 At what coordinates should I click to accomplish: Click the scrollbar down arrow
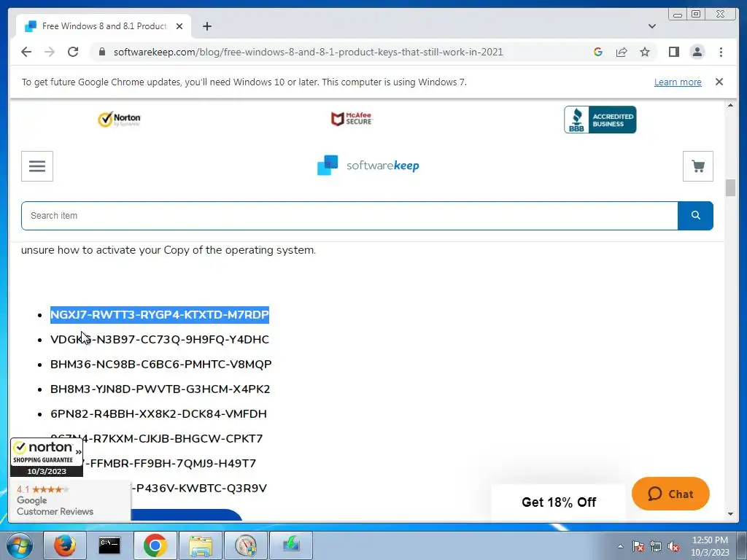[730, 514]
